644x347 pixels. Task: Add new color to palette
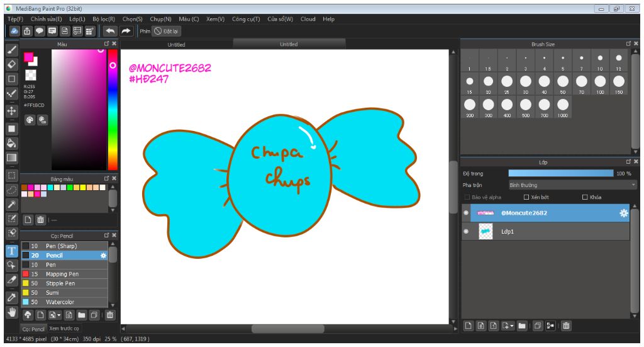click(28, 220)
